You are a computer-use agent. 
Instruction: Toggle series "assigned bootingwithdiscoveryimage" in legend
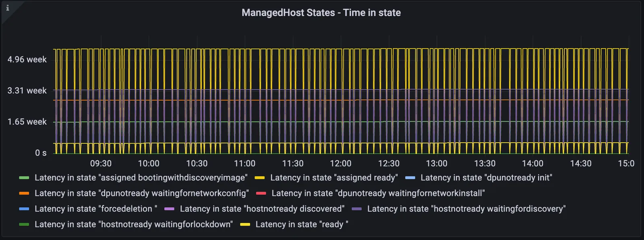[x=141, y=178]
